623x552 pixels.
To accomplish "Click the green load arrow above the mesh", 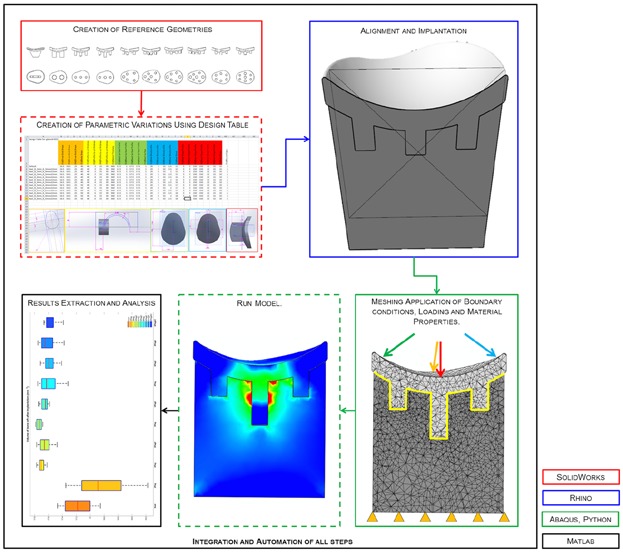I will 399,345.
